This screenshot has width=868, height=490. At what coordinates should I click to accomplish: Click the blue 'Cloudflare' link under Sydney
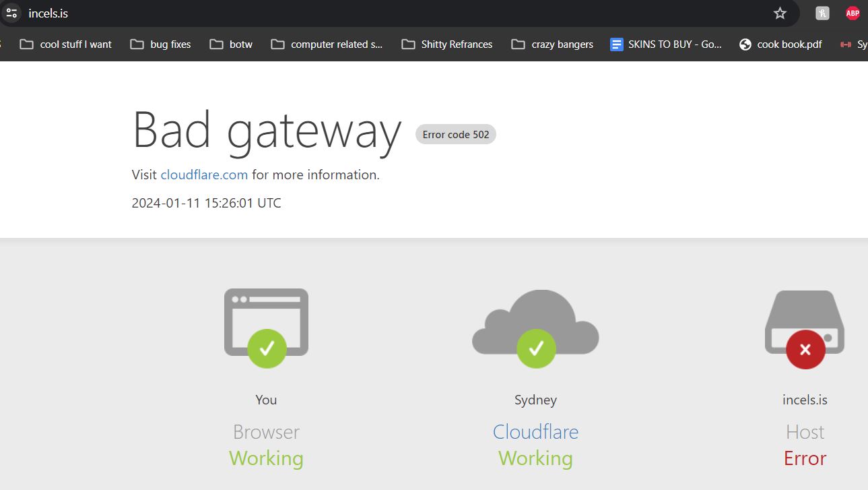click(535, 431)
